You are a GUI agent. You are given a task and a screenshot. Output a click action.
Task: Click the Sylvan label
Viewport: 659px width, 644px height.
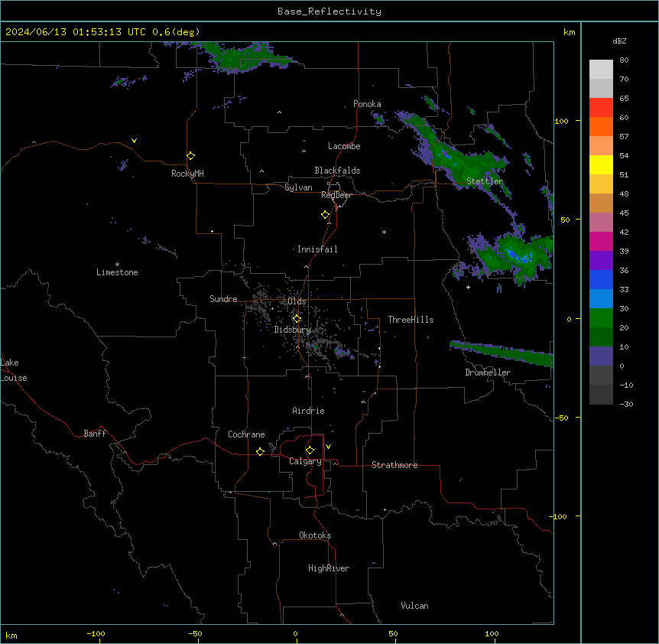click(x=298, y=187)
